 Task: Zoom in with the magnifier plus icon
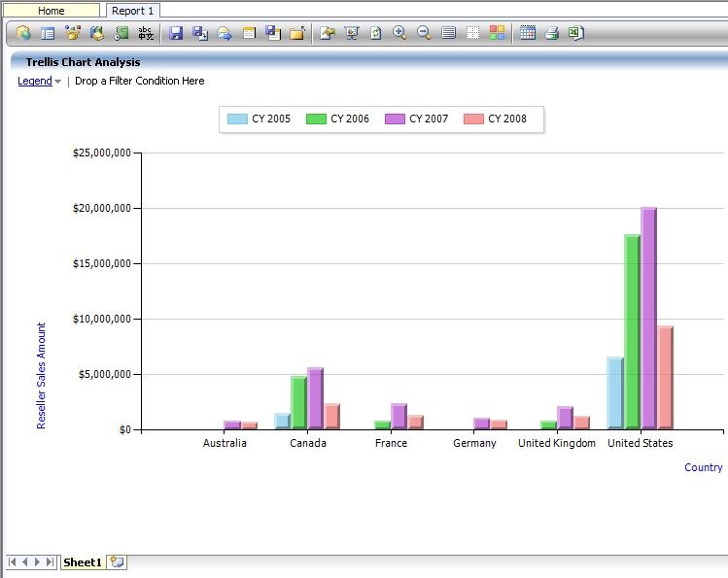coord(399,33)
